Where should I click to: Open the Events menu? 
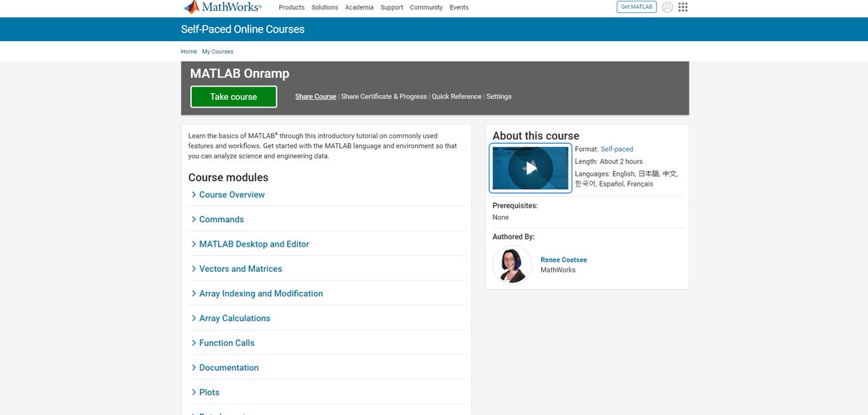point(459,7)
